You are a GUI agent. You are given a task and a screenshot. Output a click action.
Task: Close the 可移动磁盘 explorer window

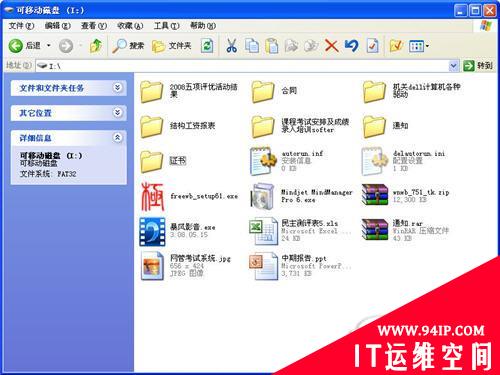click(x=490, y=11)
